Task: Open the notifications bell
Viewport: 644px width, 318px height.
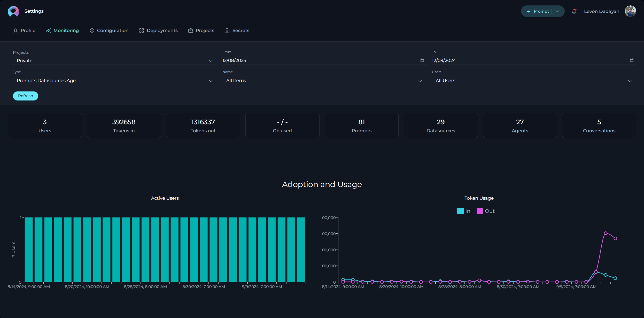Action: 574,11
